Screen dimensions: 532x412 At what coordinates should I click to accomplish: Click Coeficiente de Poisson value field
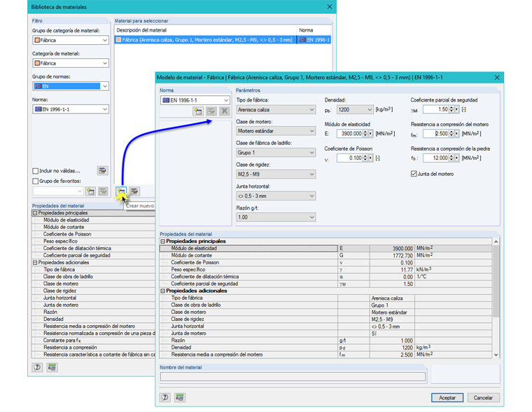coord(349,158)
